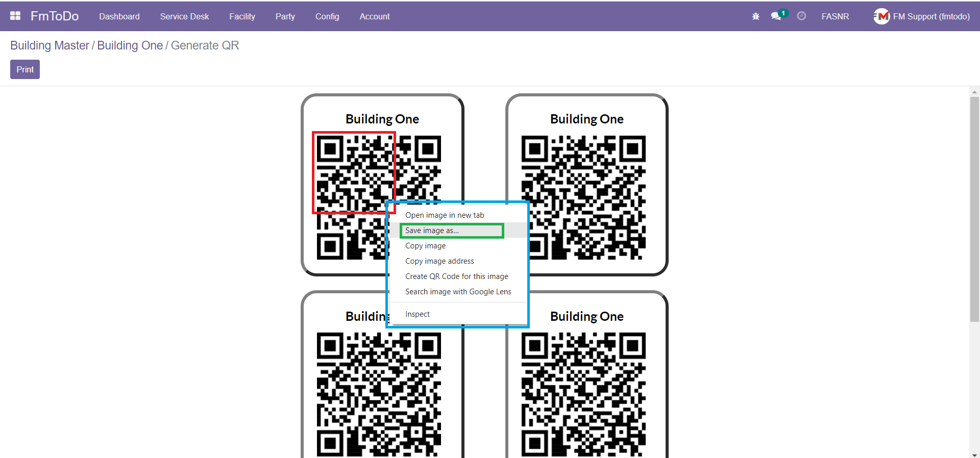Open the Account menu
Image resolution: width=980 pixels, height=458 pixels.
click(375, 16)
